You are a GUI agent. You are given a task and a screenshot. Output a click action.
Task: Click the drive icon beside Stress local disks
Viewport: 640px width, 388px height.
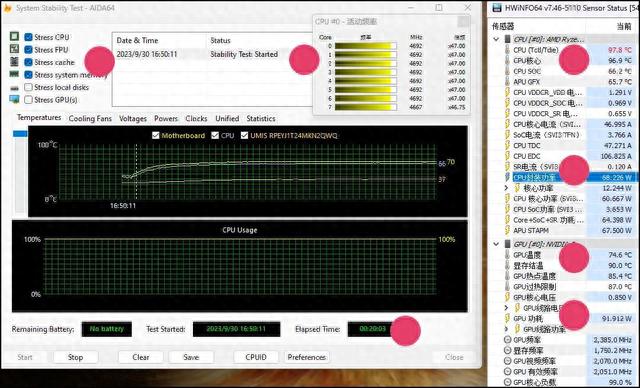click(x=14, y=88)
